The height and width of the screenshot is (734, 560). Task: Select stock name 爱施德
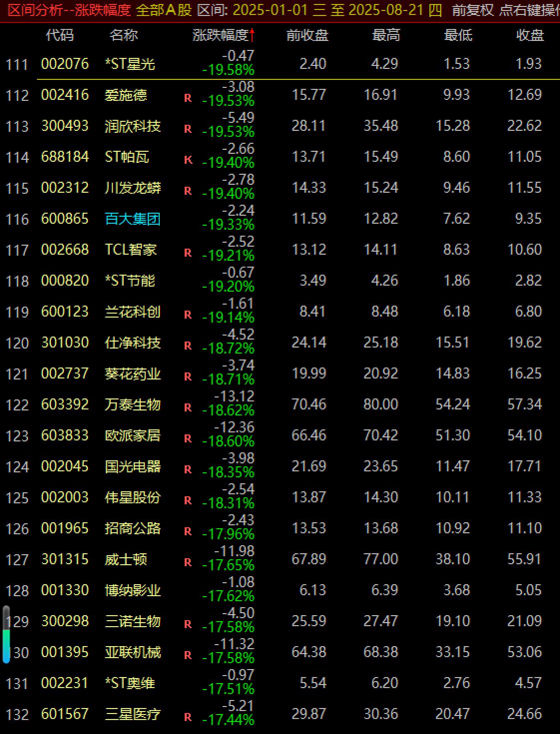[x=126, y=95]
